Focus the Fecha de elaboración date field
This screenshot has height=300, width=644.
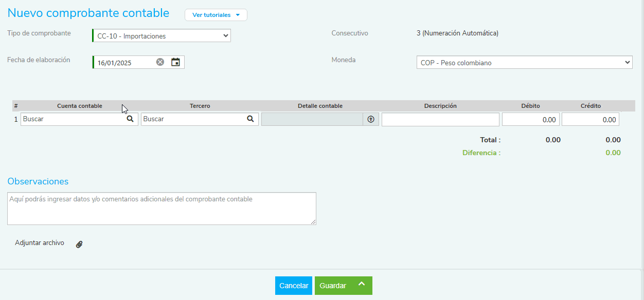(x=124, y=63)
